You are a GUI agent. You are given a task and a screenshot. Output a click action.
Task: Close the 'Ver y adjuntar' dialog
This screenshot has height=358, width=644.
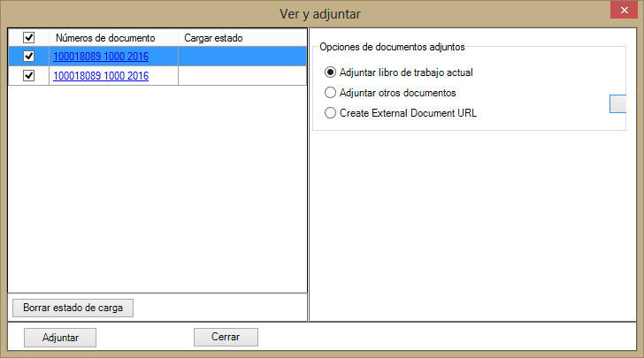[624, 11]
